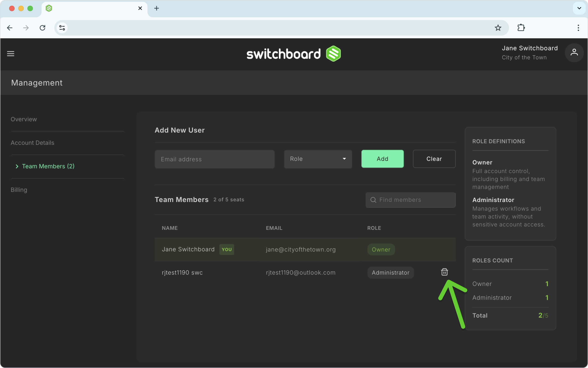Click the Switchboard tab favicon
588x368 pixels.
[49, 8]
